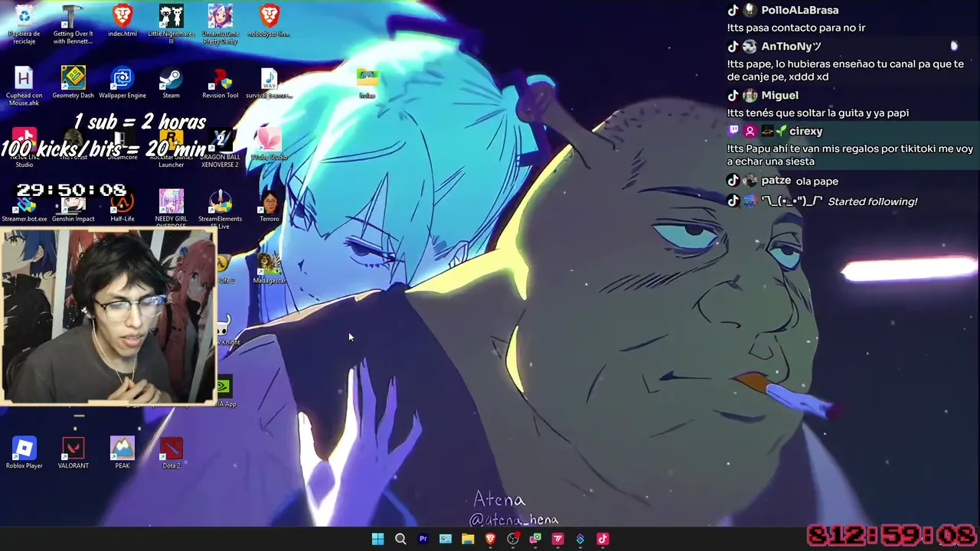Viewport: 980px width, 551px height.
Task: Open the yellow folder on the desktop
Action: pyautogui.click(x=367, y=83)
